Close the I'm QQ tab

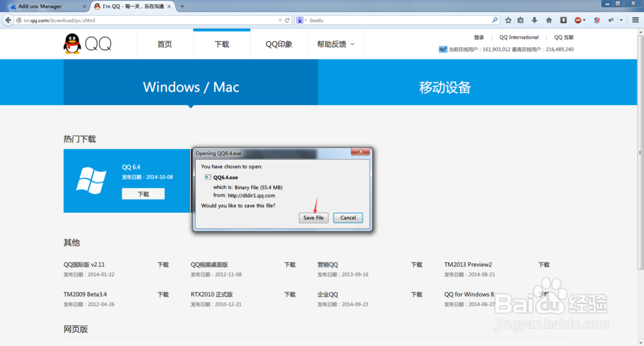[169, 6]
